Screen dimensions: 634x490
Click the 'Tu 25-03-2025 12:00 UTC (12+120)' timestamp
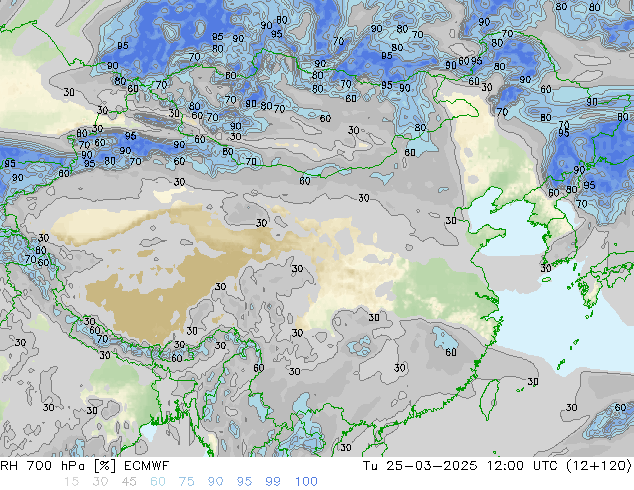pyautogui.click(x=497, y=466)
